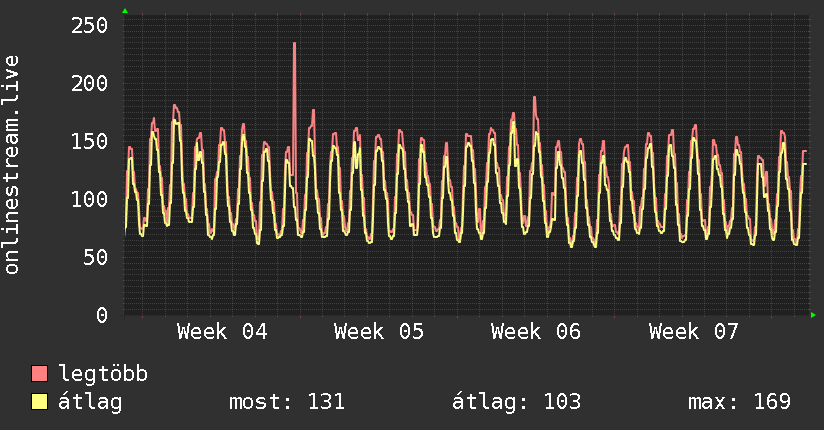The width and height of the screenshot is (824, 430).
Task: Select the átlag legend label next to yellow swatch
Action: coord(90,402)
